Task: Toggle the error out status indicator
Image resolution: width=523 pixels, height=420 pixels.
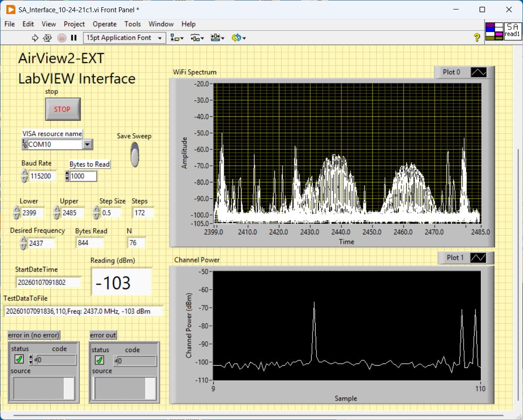Action: tap(99, 360)
